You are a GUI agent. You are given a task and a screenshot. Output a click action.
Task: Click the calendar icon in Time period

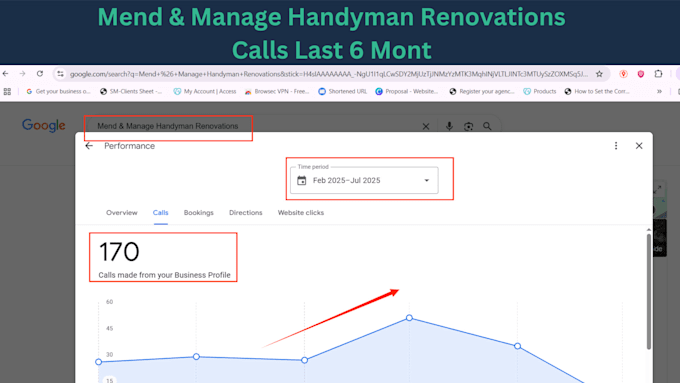[302, 180]
